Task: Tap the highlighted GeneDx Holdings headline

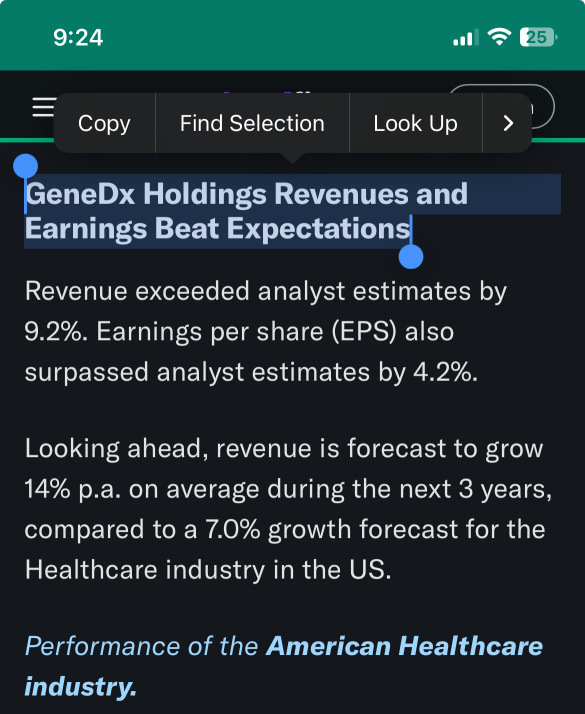Action: (x=246, y=211)
